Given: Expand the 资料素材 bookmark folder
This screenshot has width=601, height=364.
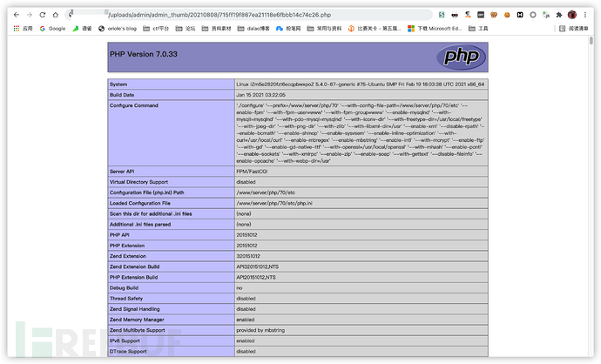Looking at the screenshot, I should point(216,29).
